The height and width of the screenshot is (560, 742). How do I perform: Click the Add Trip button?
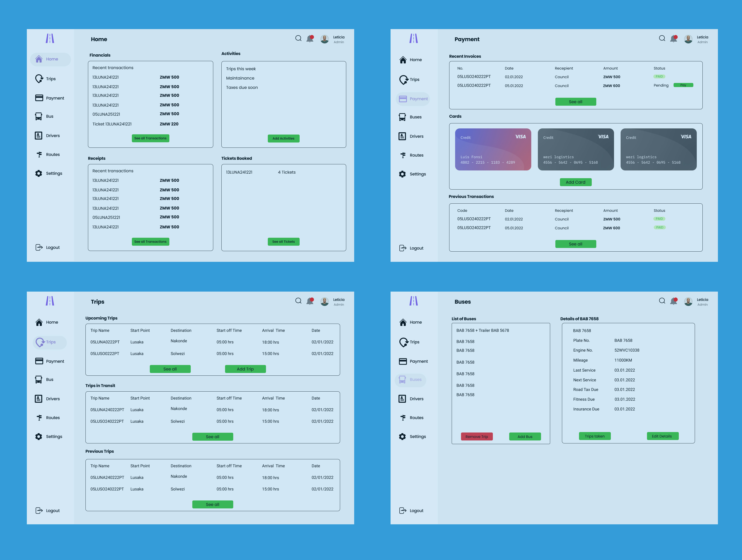245,369
